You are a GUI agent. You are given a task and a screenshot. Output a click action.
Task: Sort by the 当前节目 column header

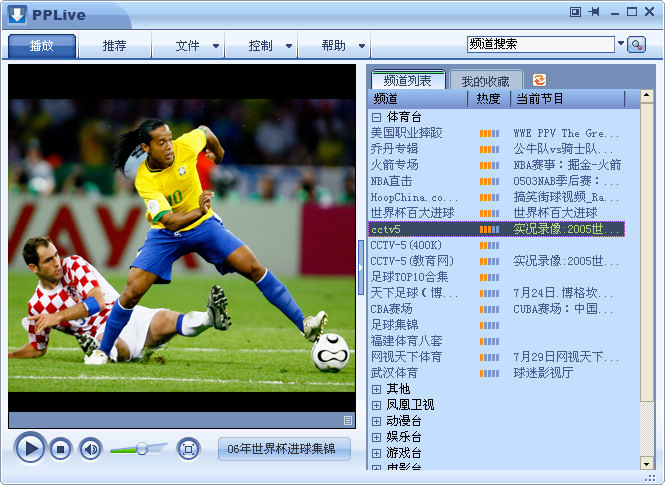568,99
